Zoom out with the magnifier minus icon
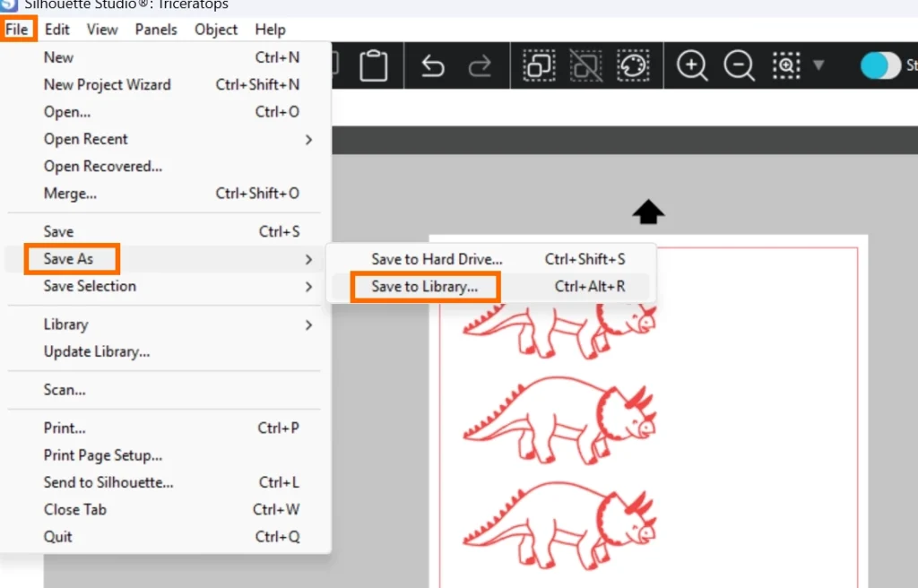 coord(739,65)
